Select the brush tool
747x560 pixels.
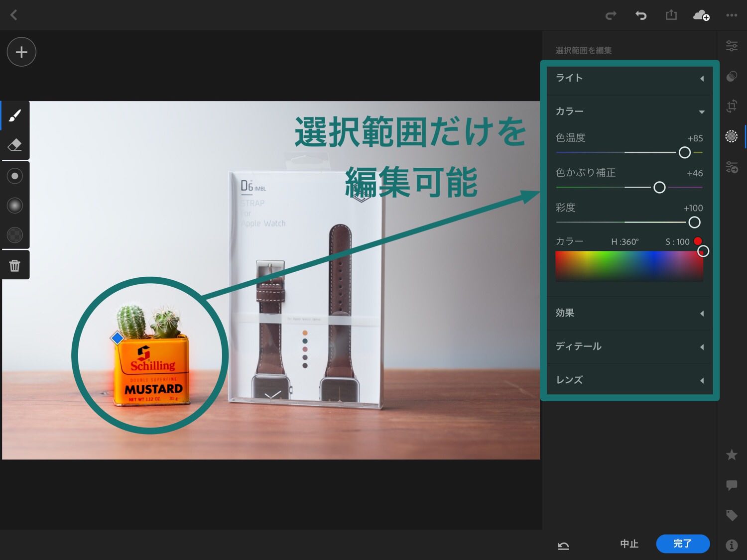[15, 115]
